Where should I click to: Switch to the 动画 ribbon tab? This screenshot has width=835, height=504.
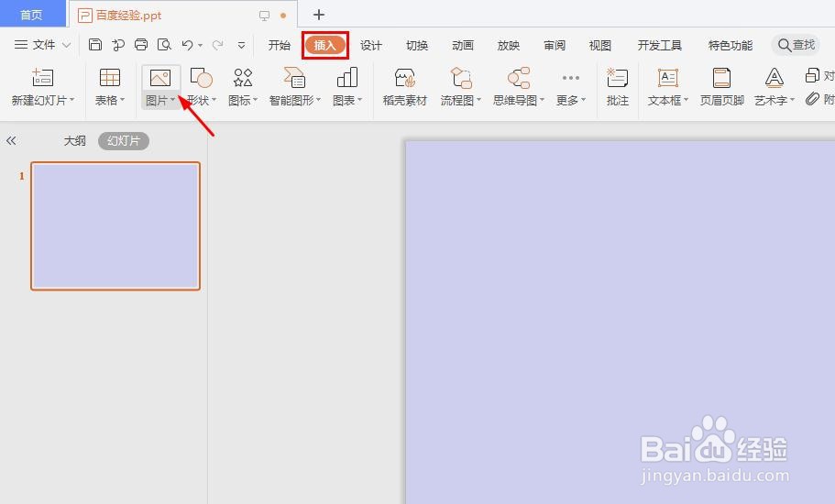[463, 45]
